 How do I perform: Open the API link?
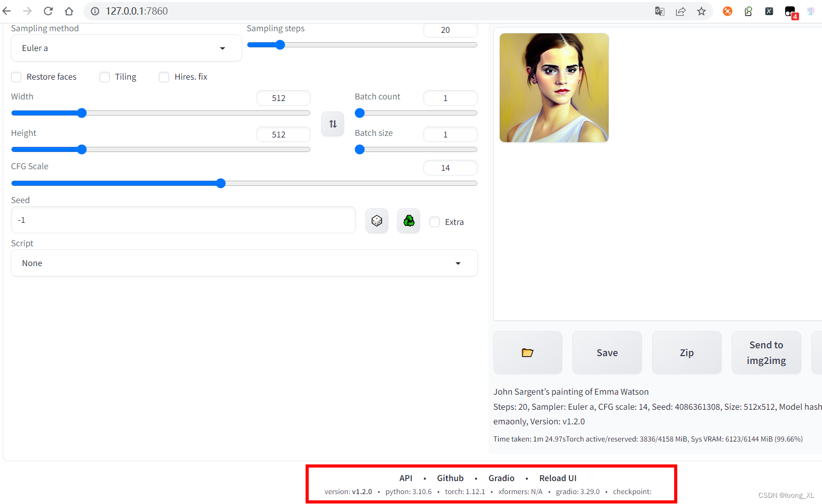406,478
